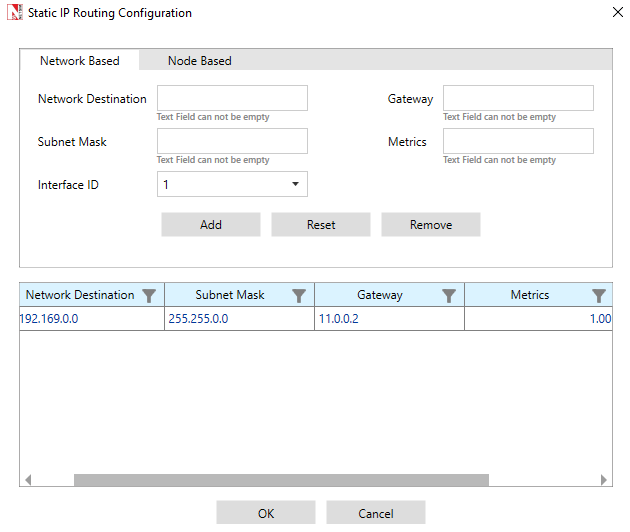The width and height of the screenshot is (630, 532).
Task: Click the Network Destination column filter icon
Action: click(149, 295)
